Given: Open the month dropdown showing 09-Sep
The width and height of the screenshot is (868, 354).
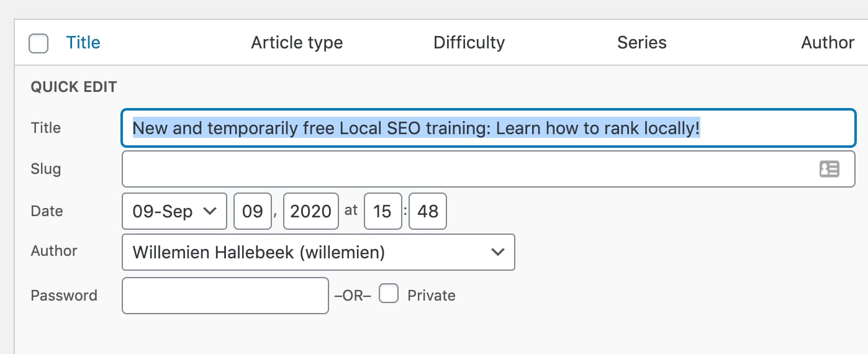Looking at the screenshot, I should 174,211.
